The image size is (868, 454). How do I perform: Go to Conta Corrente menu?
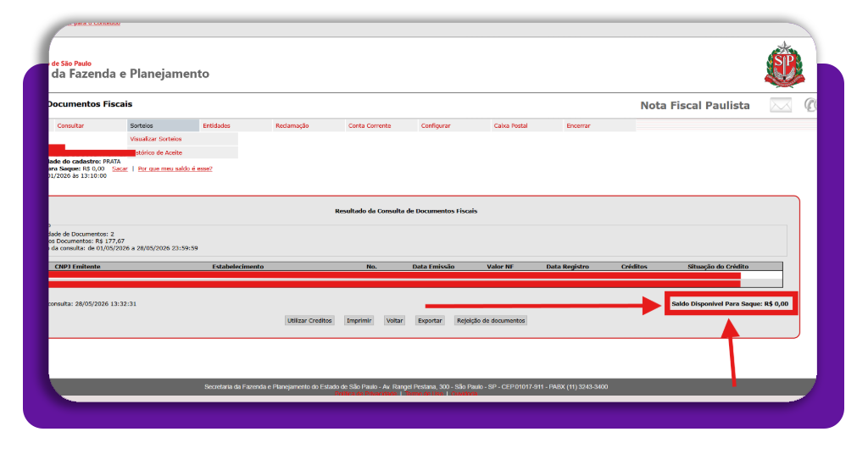(x=370, y=125)
